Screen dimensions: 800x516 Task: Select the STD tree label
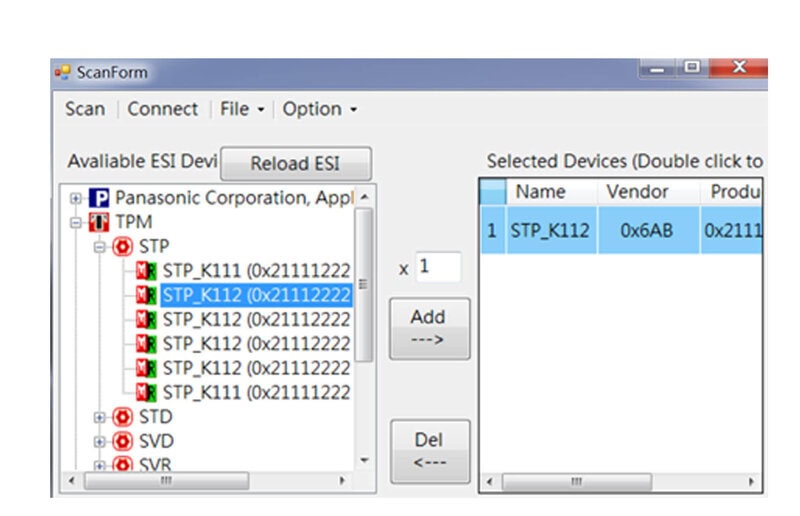click(x=156, y=417)
